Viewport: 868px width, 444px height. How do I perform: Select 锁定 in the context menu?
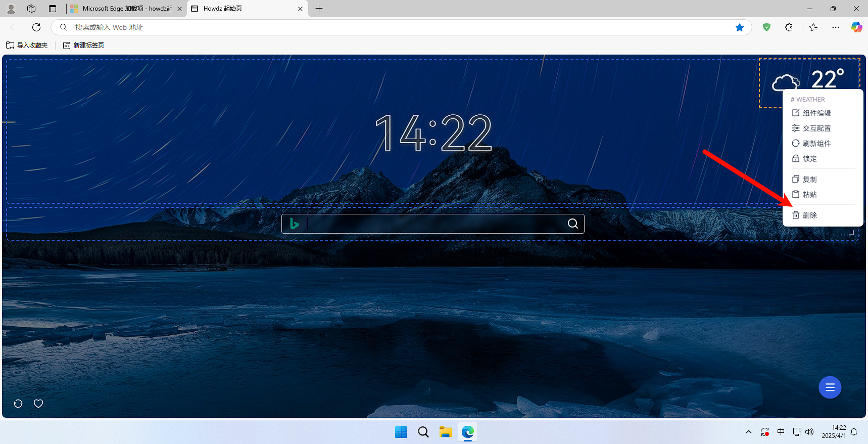click(x=823, y=158)
